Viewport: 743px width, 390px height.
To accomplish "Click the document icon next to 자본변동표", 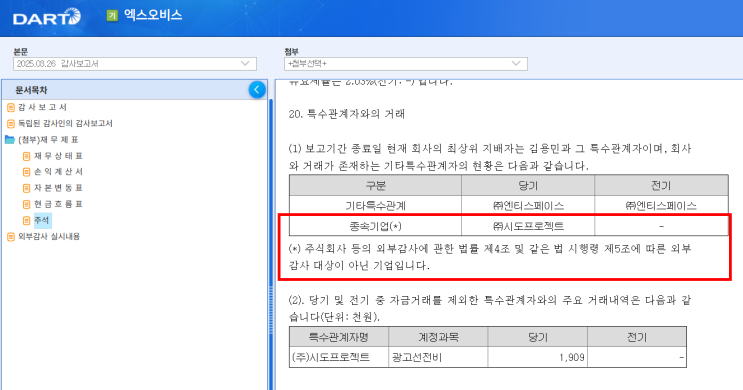I will click(x=27, y=188).
